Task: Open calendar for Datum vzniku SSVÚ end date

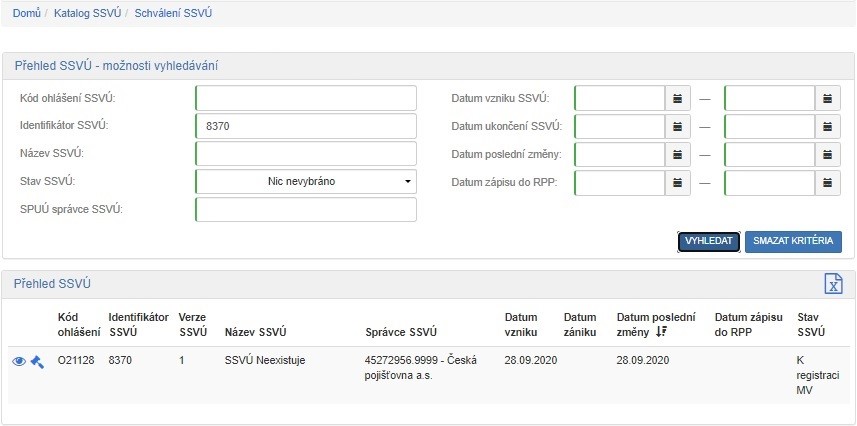Action: coord(828,98)
